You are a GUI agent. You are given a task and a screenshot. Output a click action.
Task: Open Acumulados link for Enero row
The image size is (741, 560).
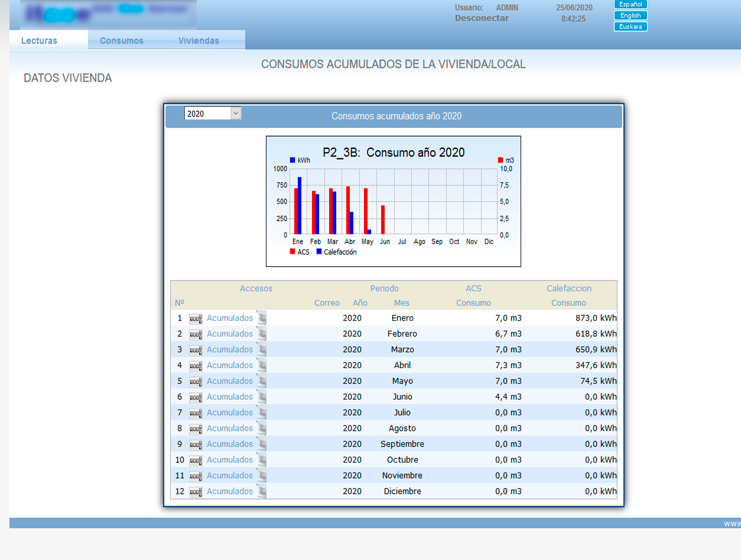[x=230, y=318]
